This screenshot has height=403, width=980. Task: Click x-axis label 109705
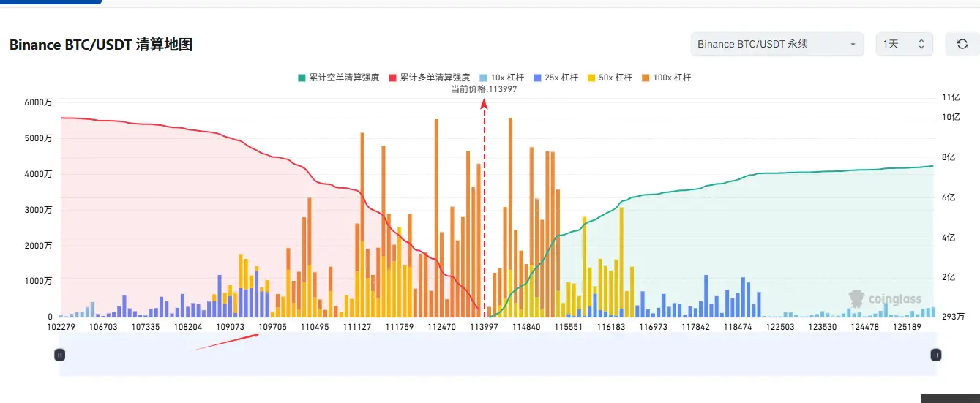[x=273, y=327]
